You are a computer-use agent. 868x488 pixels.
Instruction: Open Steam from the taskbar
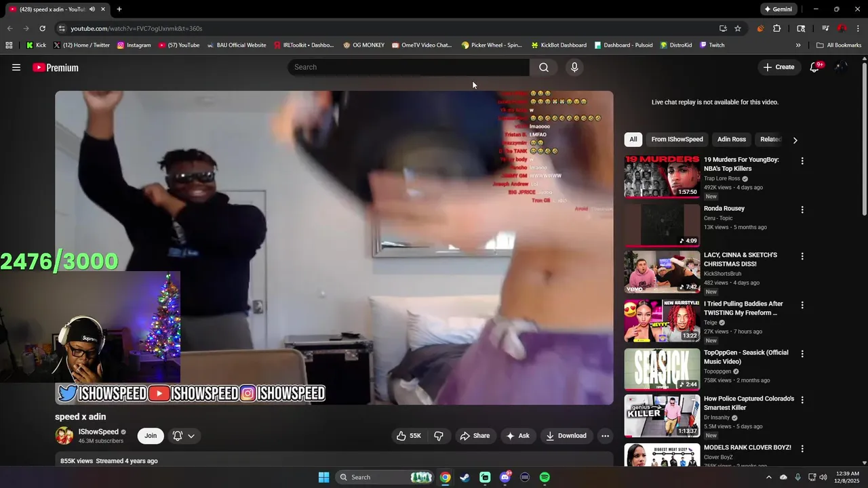(465, 477)
